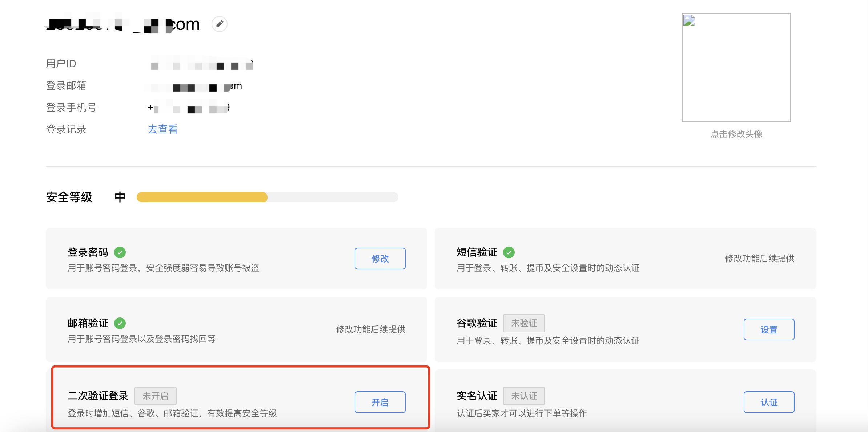Click 认证 button for real-name verification

pos(769,402)
